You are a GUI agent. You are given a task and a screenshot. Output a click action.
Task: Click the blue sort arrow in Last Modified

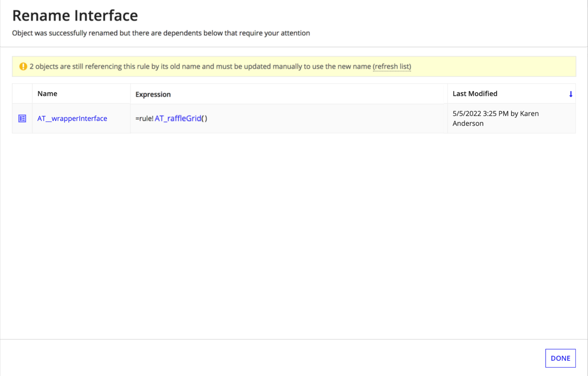[571, 94]
